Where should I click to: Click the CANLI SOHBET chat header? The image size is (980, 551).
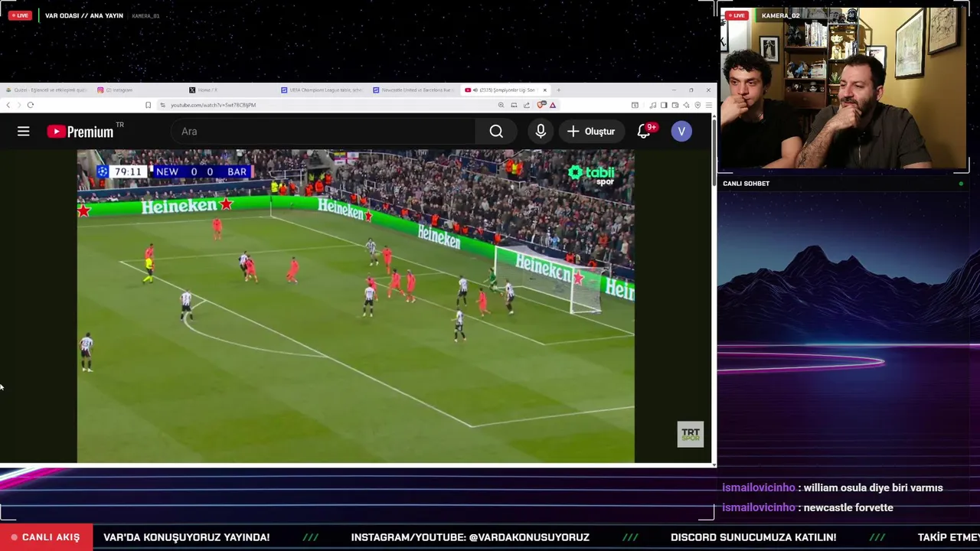(x=746, y=184)
